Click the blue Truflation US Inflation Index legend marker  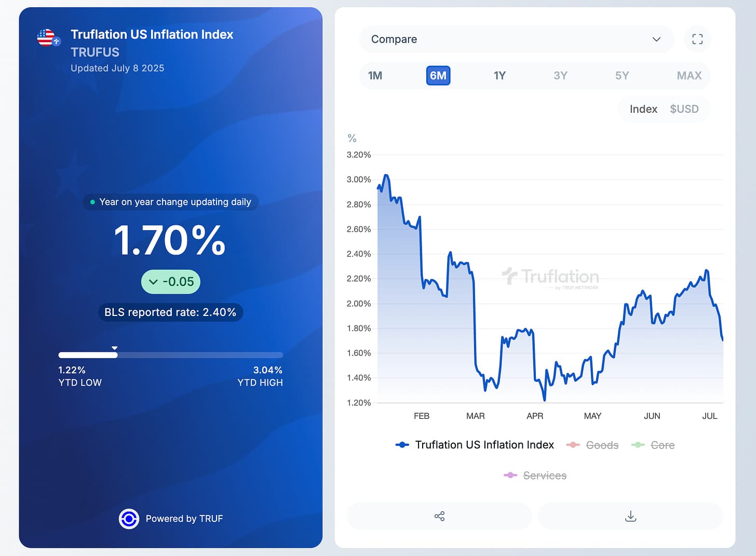(x=402, y=445)
